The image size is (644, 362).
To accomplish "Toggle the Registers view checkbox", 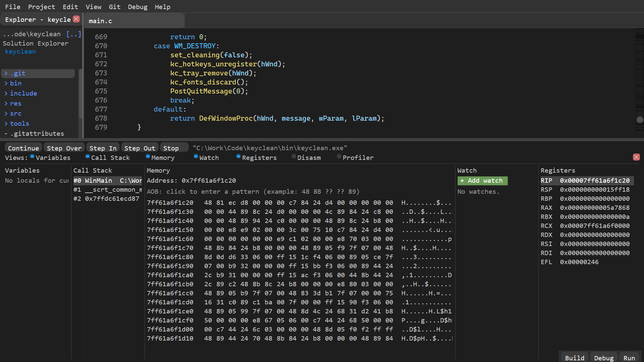I will [x=238, y=157].
